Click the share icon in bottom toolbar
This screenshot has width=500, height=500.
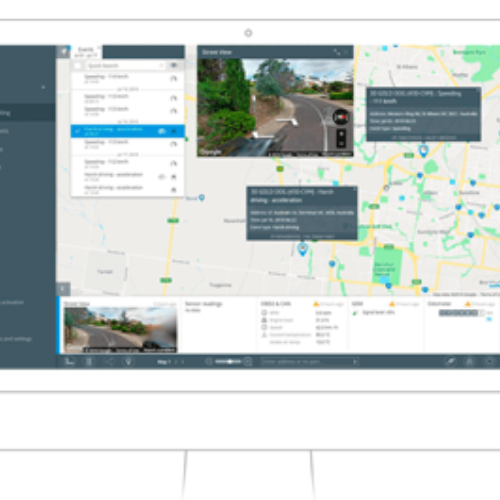coord(109,361)
